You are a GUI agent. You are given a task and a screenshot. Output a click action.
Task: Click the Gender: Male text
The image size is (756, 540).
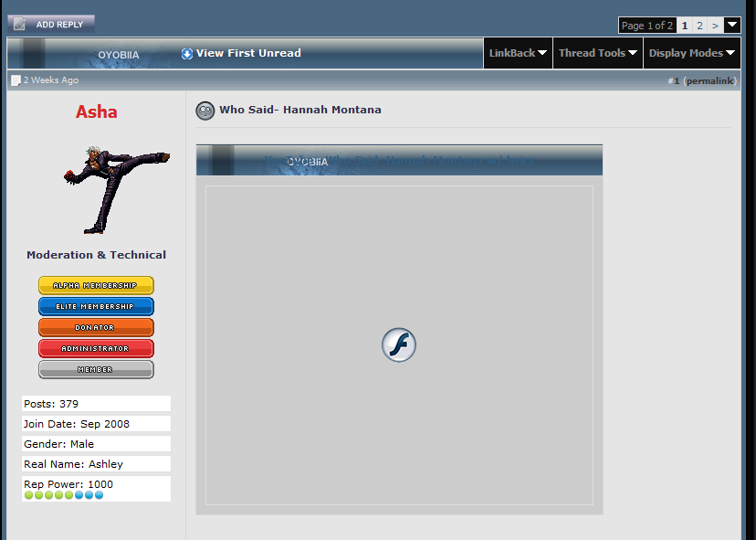coord(58,444)
